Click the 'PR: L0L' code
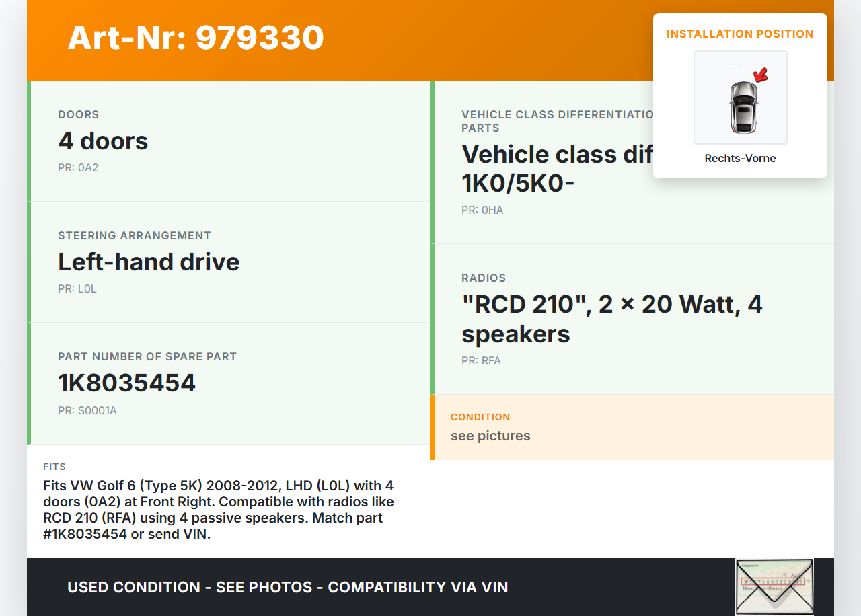The height and width of the screenshot is (616, 861). click(x=77, y=288)
